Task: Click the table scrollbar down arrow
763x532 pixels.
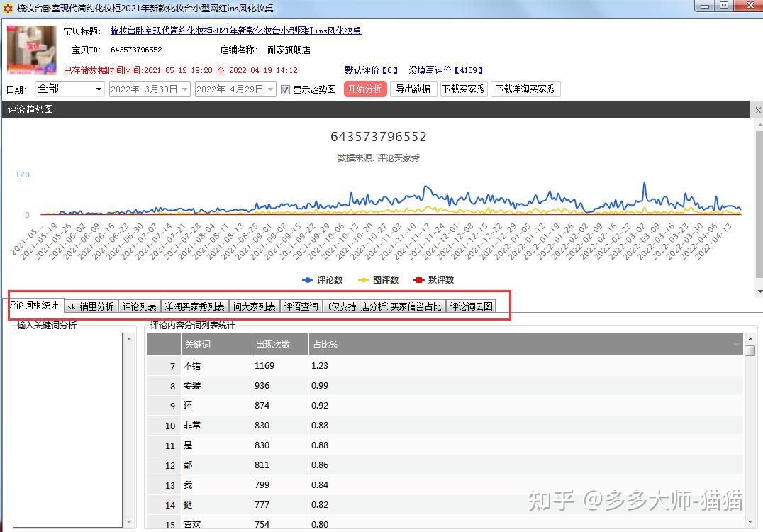Action: point(750,522)
